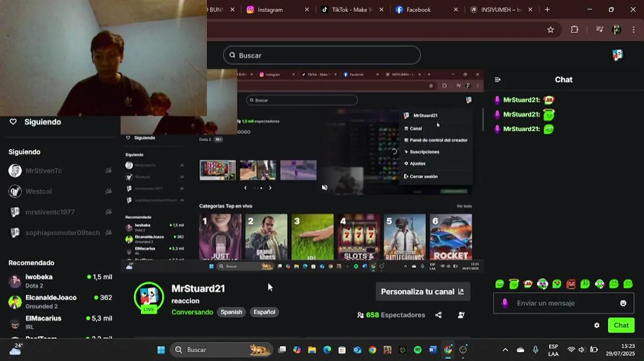Click MrStuard21 live channel avatar

click(149, 297)
